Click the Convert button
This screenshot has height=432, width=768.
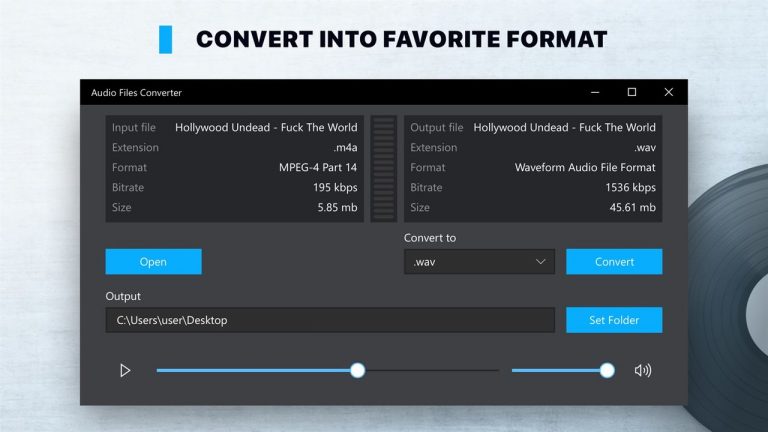click(x=614, y=262)
